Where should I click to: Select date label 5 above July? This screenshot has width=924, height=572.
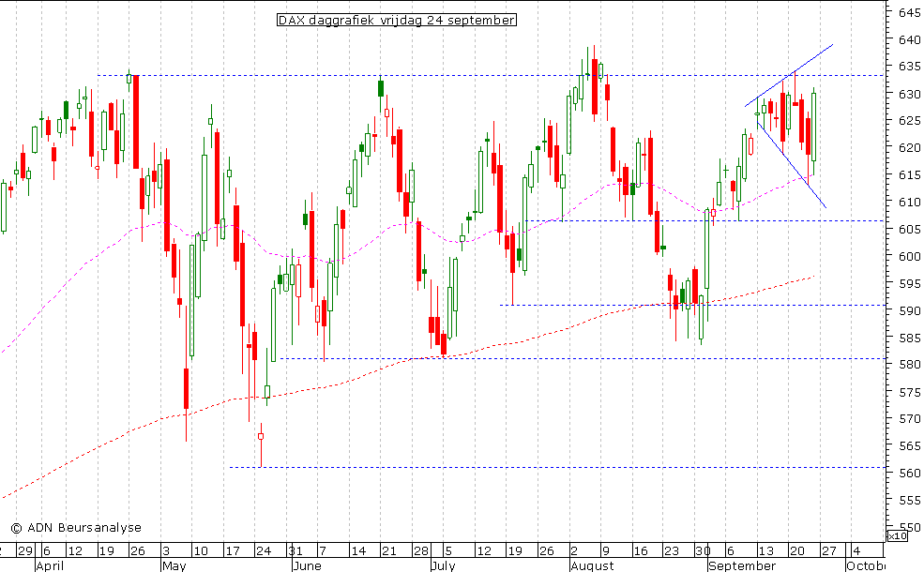point(448,550)
